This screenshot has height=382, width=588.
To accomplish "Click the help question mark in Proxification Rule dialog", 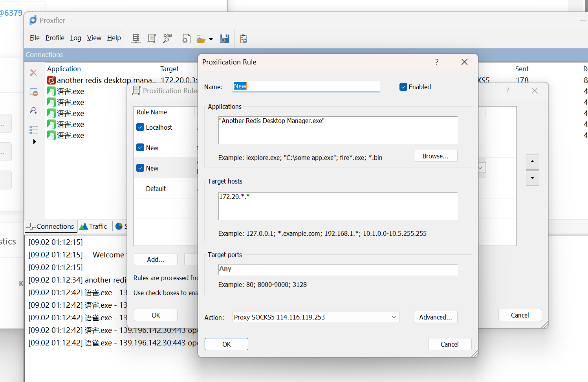I will (x=437, y=62).
